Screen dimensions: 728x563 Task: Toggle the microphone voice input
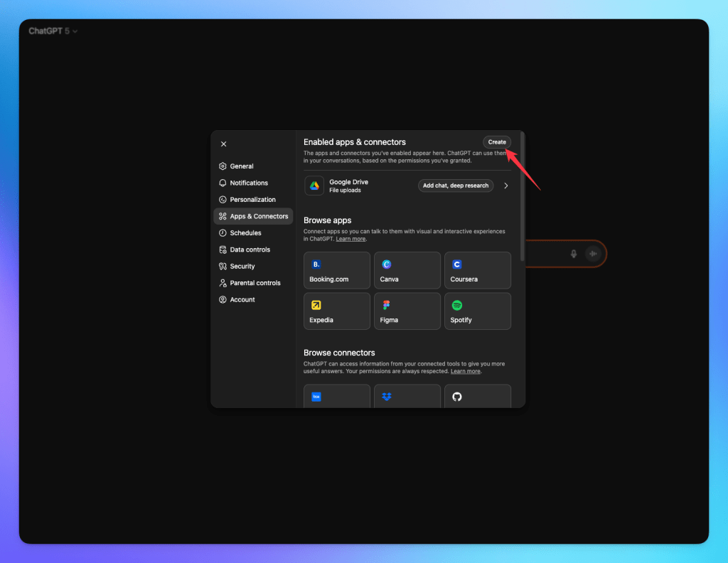point(574,254)
